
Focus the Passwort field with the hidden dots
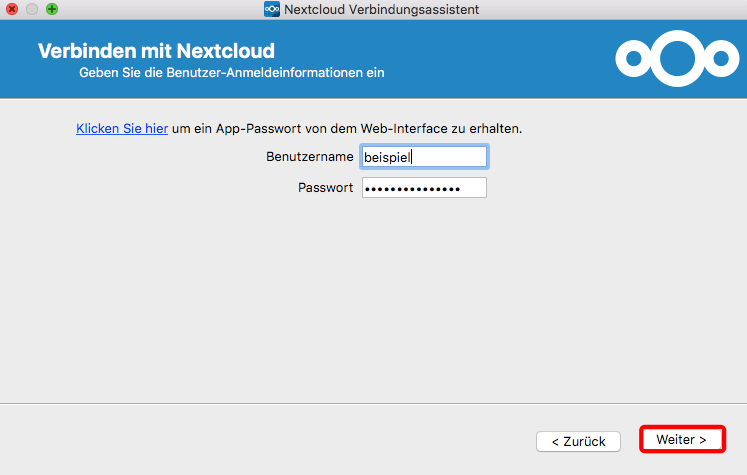point(424,188)
